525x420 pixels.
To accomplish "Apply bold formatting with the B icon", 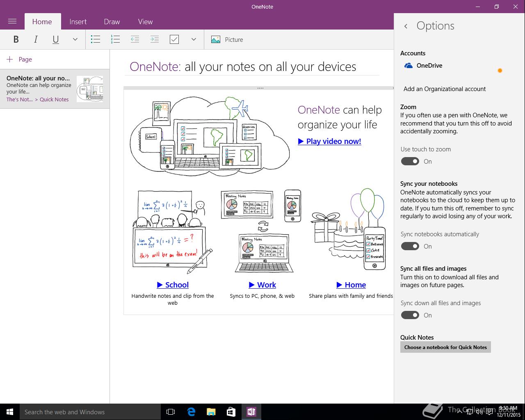I will 16,39.
